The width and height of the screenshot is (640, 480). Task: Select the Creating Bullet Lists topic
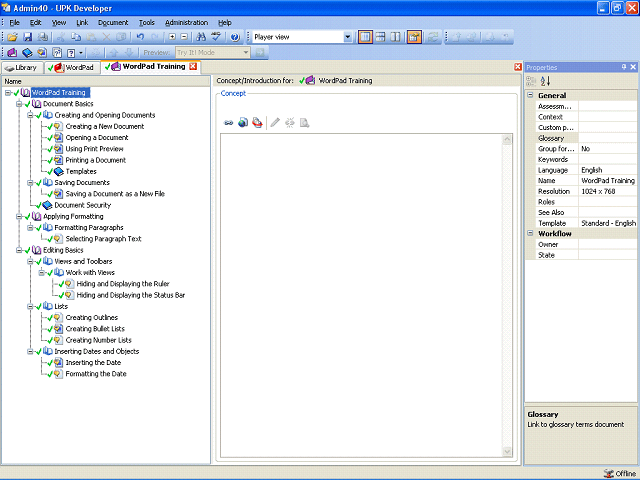[95, 329]
